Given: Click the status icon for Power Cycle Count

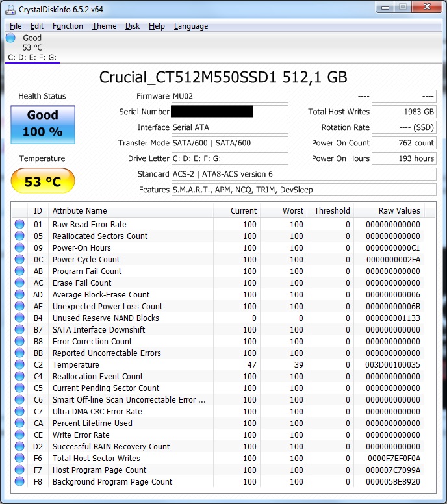Looking at the screenshot, I should pos(19,259).
